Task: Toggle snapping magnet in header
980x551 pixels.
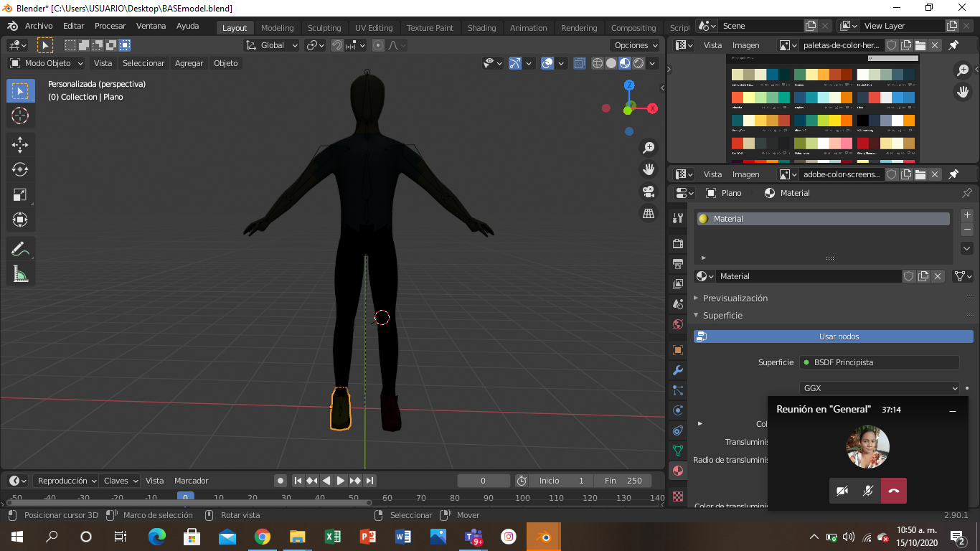Action: point(337,45)
